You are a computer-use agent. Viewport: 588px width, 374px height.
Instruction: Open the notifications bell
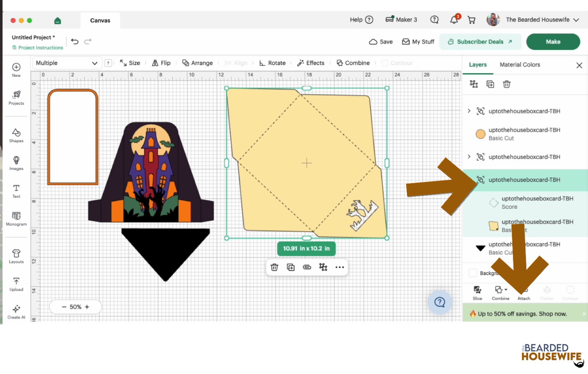coord(454,20)
